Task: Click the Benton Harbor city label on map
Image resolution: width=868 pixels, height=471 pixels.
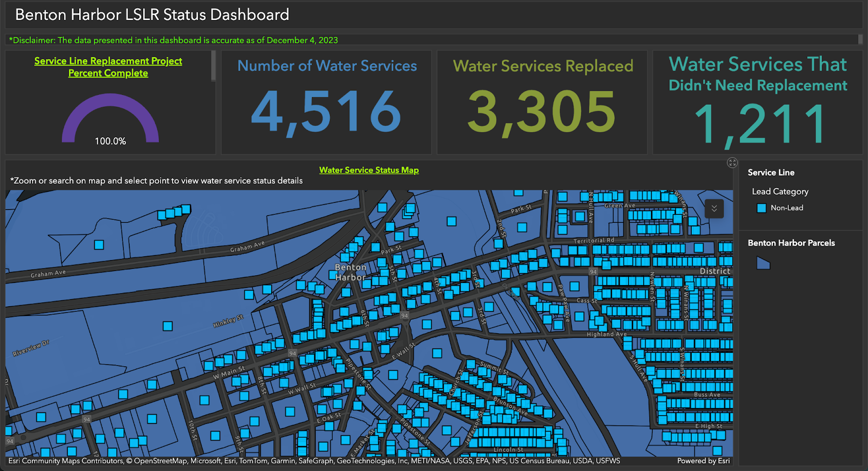Action: tap(350, 272)
